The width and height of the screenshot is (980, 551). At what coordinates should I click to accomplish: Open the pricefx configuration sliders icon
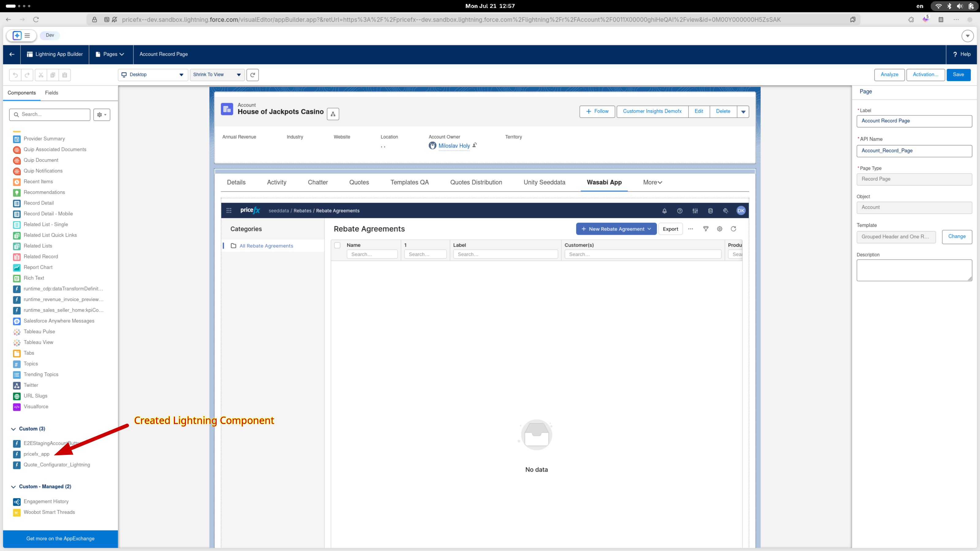[695, 211]
